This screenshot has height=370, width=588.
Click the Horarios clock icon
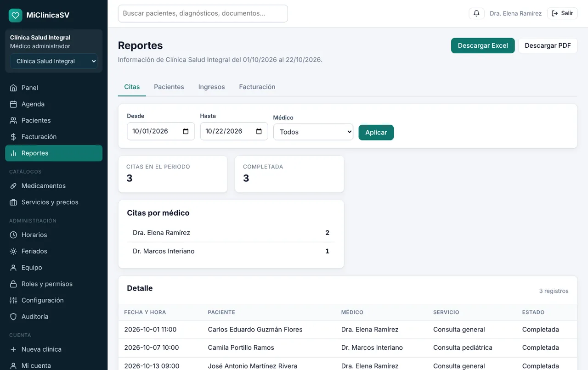click(13, 235)
